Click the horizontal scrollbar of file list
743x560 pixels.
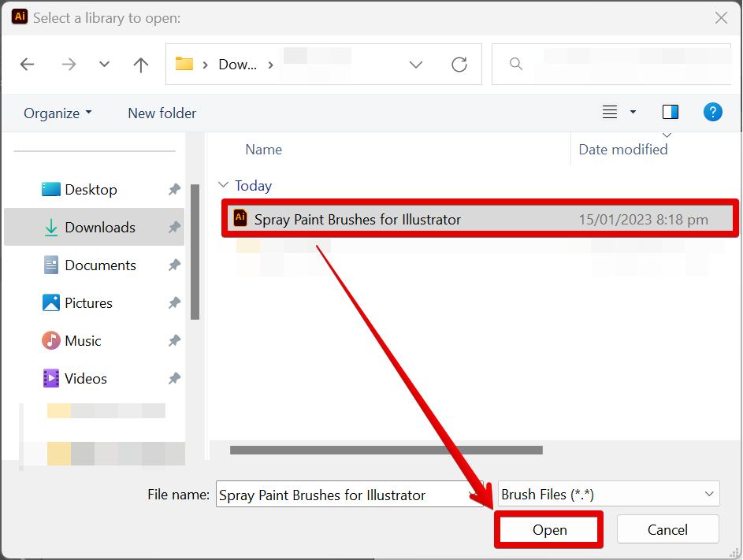tap(386, 450)
